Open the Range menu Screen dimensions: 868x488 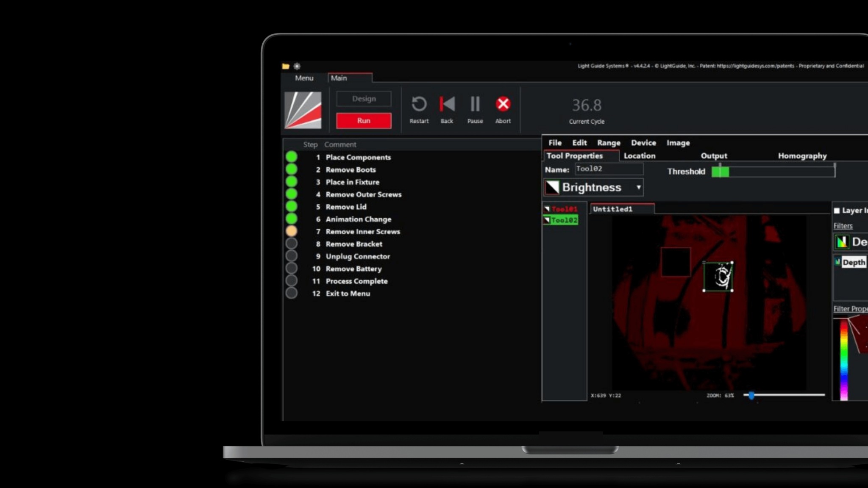[x=609, y=143]
